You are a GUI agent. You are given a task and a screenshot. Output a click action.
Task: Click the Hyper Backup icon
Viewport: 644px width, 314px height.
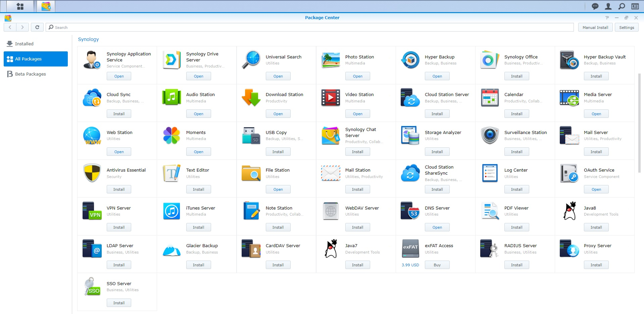click(x=410, y=60)
